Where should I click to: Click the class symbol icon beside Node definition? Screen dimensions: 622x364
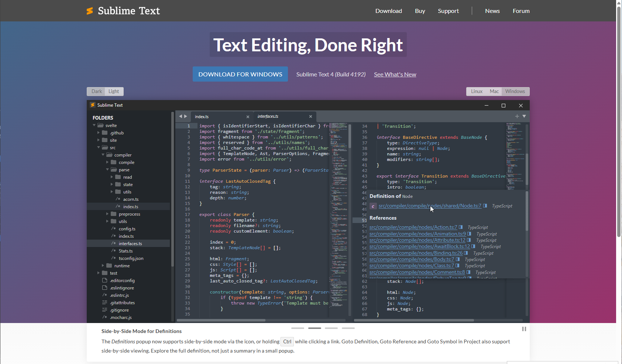click(373, 206)
